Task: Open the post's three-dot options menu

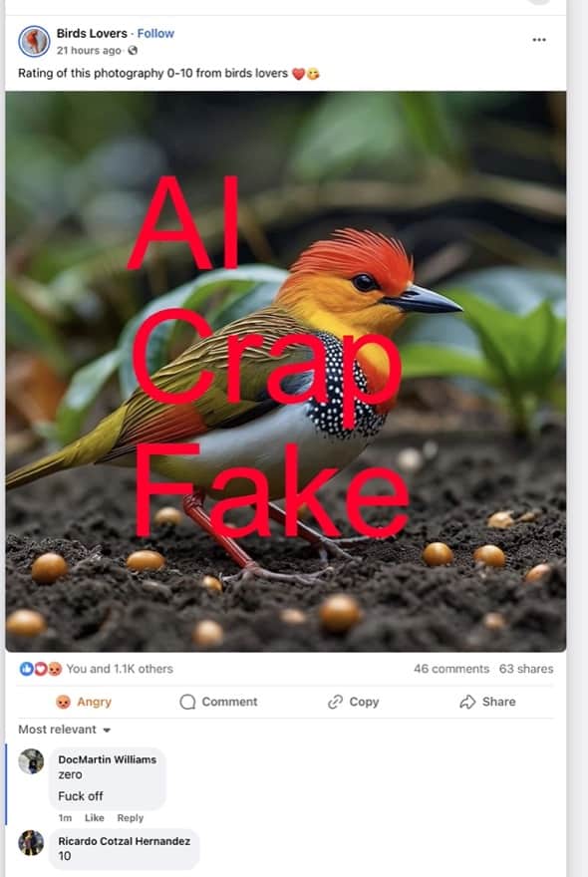Action: (539, 40)
